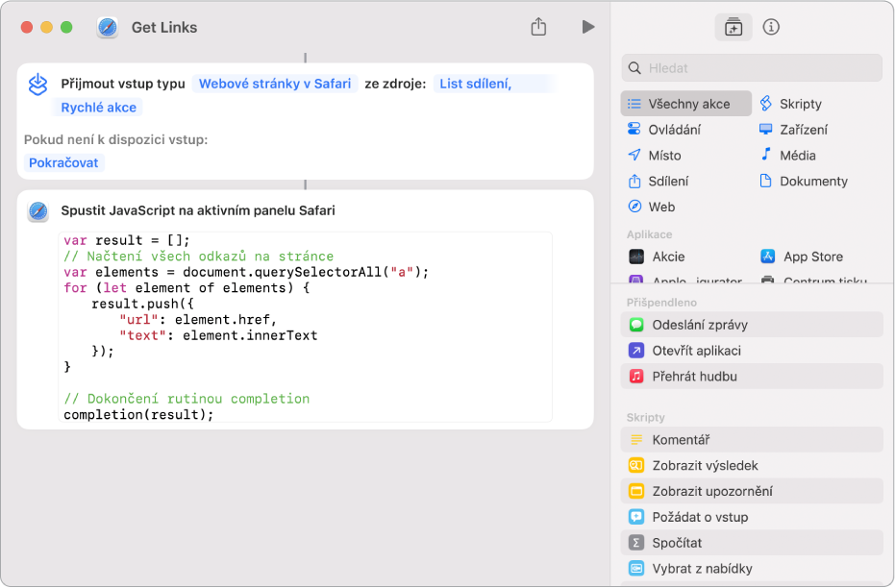Select the Komentář script action

point(681,440)
